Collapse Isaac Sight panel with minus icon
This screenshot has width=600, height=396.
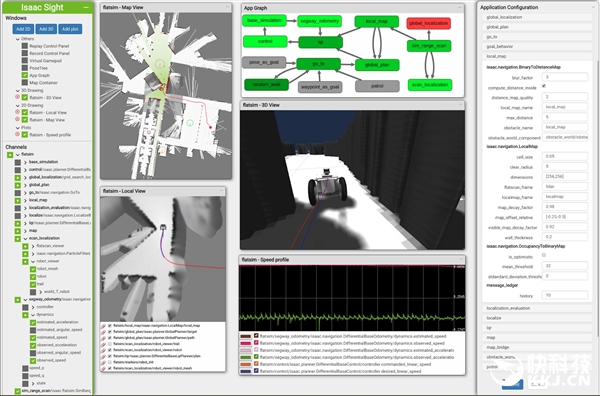click(86, 7)
